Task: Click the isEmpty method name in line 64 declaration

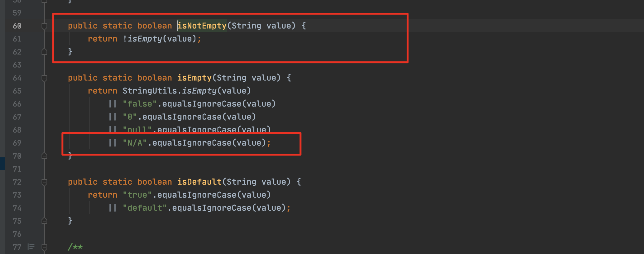Action: (195, 78)
